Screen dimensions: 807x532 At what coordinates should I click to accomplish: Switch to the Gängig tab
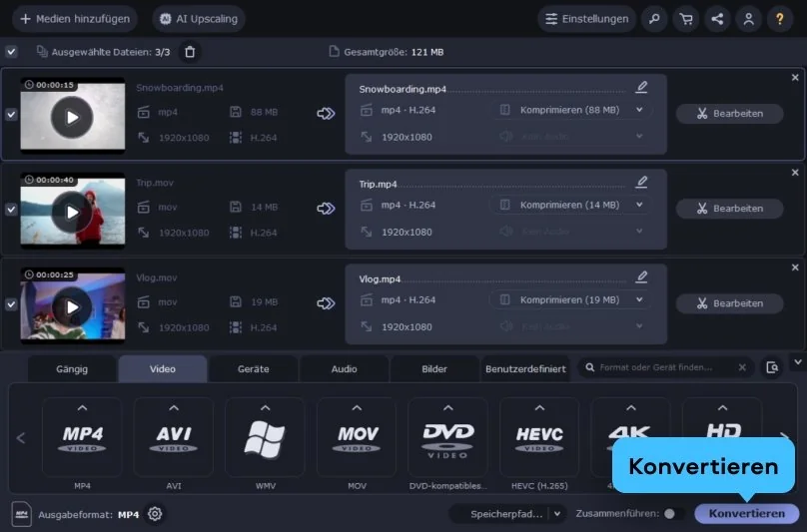[72, 369]
